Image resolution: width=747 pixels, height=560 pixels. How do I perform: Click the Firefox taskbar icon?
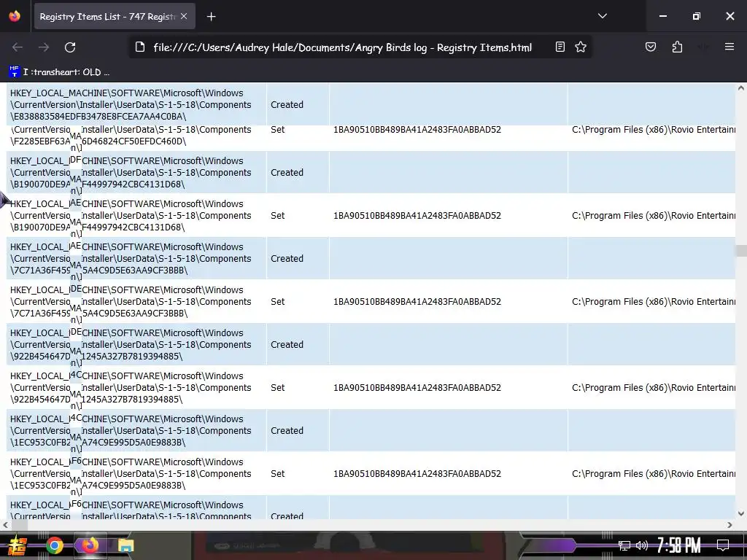(90, 545)
